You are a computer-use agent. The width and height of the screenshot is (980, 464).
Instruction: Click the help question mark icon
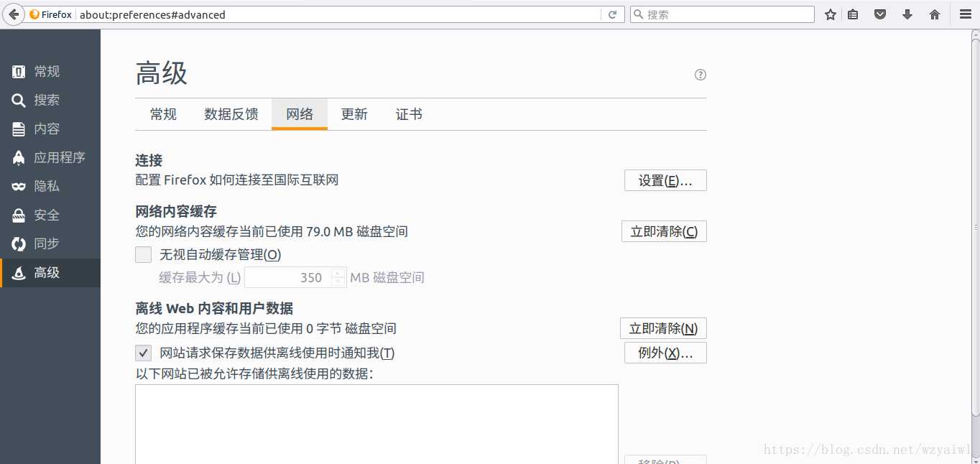click(x=701, y=74)
